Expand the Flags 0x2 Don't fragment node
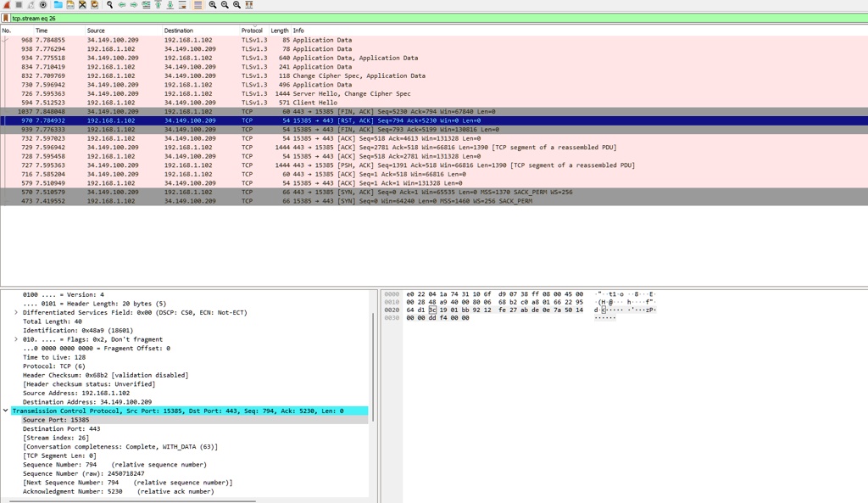 point(16,339)
